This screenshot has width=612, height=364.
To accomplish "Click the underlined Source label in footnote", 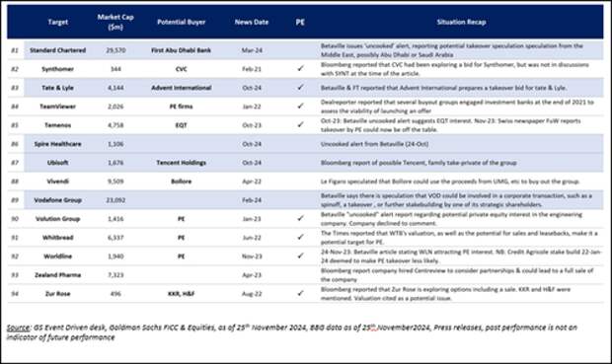I will tap(18, 328).
